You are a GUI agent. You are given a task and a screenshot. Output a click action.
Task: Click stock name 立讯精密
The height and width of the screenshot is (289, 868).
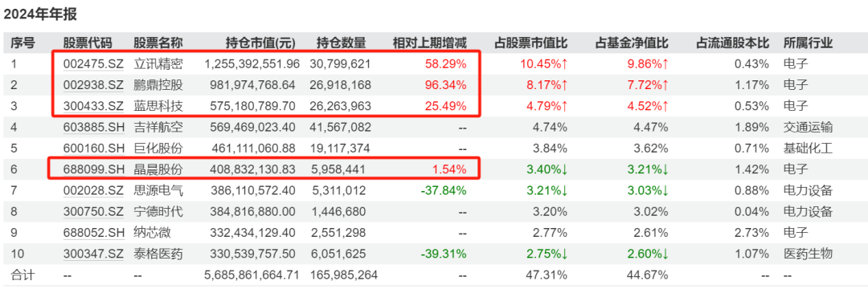point(158,64)
